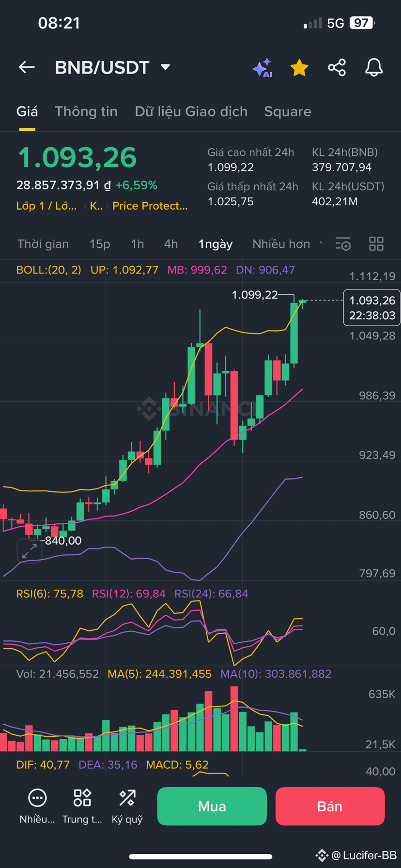Tap the +6,59% change value
This screenshot has width=401, height=868.
[137, 185]
